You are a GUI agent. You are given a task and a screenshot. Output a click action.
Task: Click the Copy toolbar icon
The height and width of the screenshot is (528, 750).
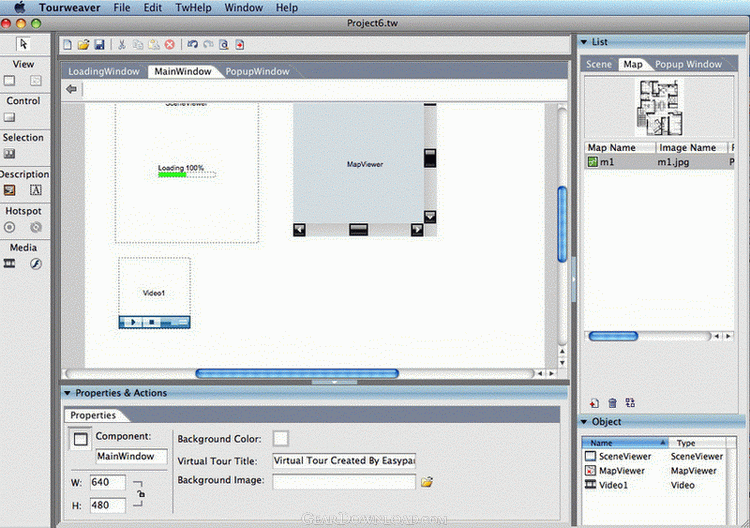coord(138,44)
